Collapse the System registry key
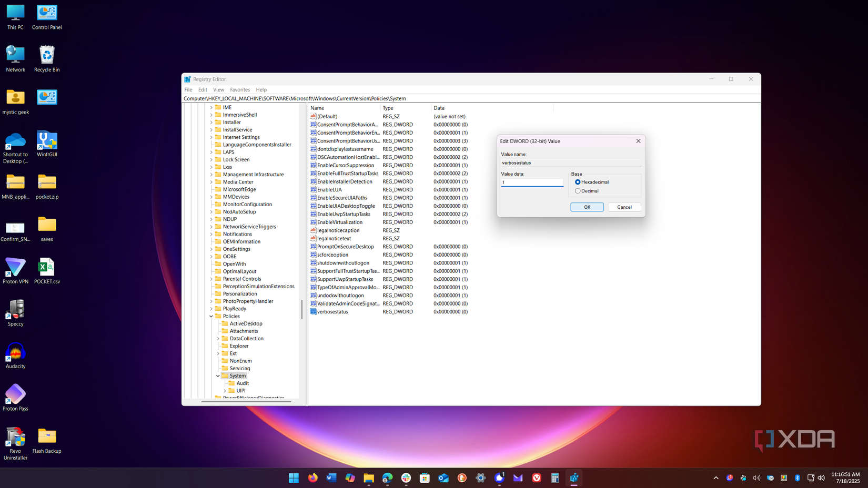Viewport: 868px width, 488px height. click(x=217, y=375)
